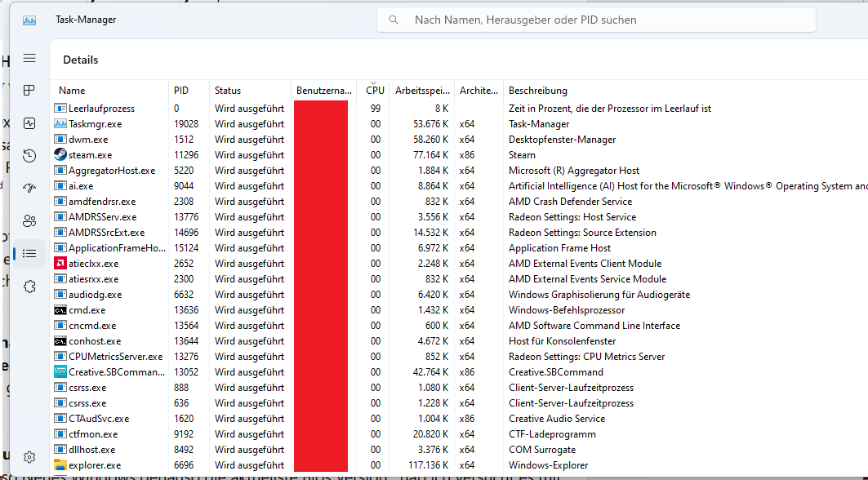Select the AggregatorHost.exe row
Viewport: 868px width, 480px height.
[x=460, y=171]
